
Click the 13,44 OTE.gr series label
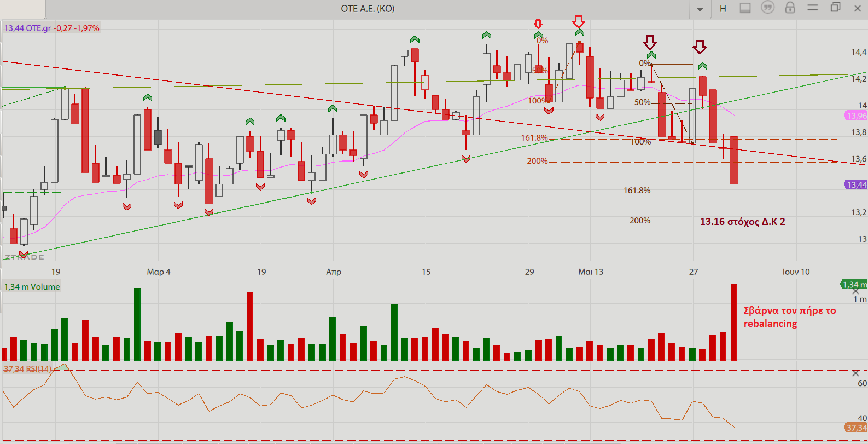point(27,28)
